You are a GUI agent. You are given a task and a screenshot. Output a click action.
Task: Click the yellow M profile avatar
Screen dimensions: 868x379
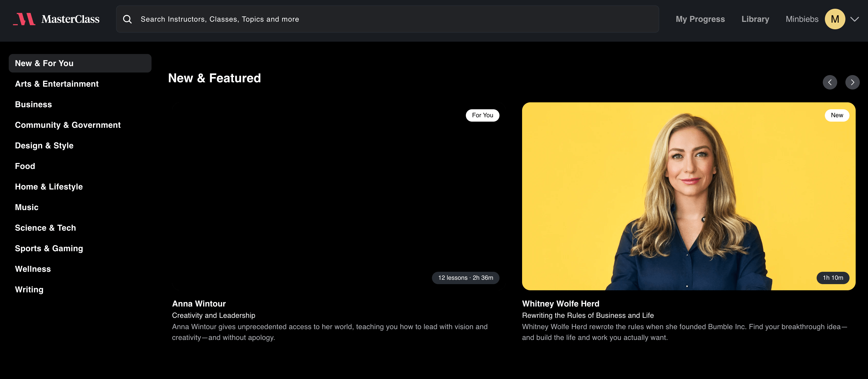click(x=835, y=19)
